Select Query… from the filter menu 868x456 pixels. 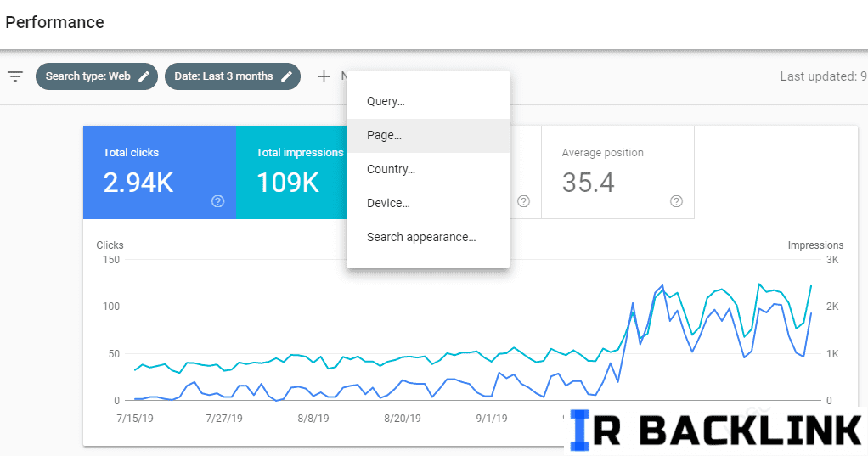386,102
